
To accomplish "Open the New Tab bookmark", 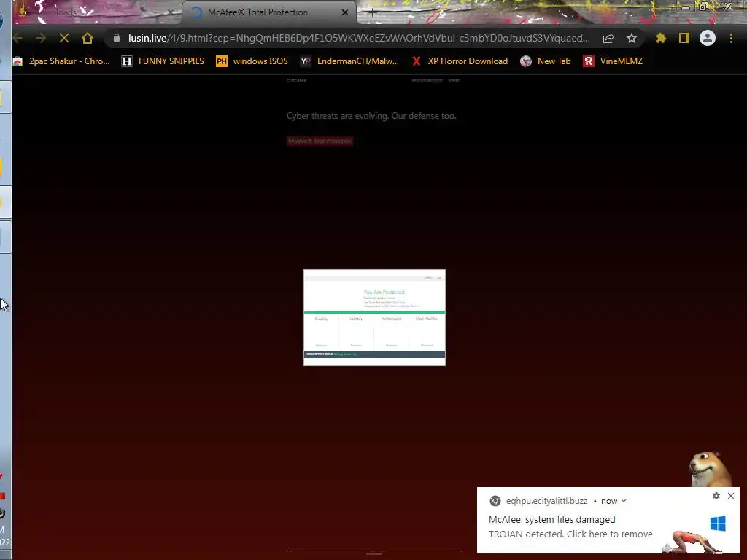I will 546,61.
